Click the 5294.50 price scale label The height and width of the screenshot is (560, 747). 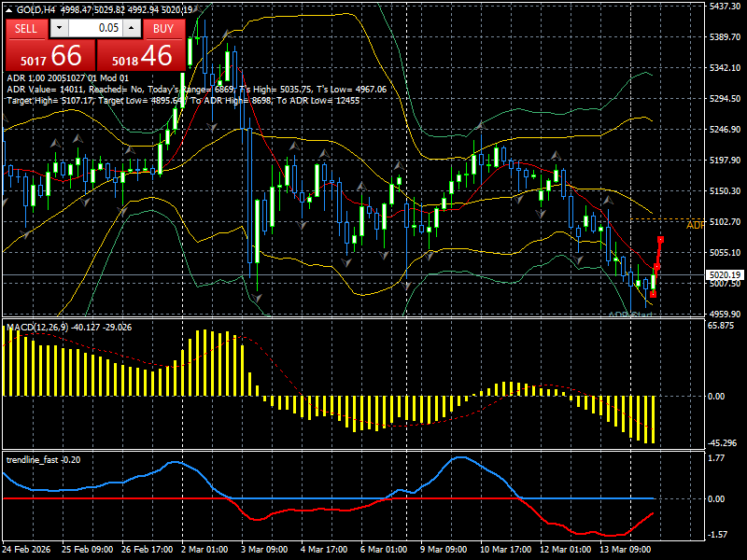[x=725, y=99]
